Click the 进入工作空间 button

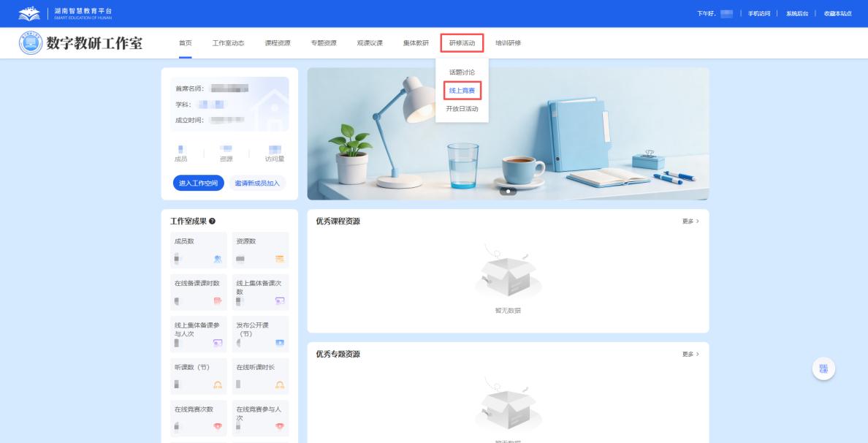point(198,183)
